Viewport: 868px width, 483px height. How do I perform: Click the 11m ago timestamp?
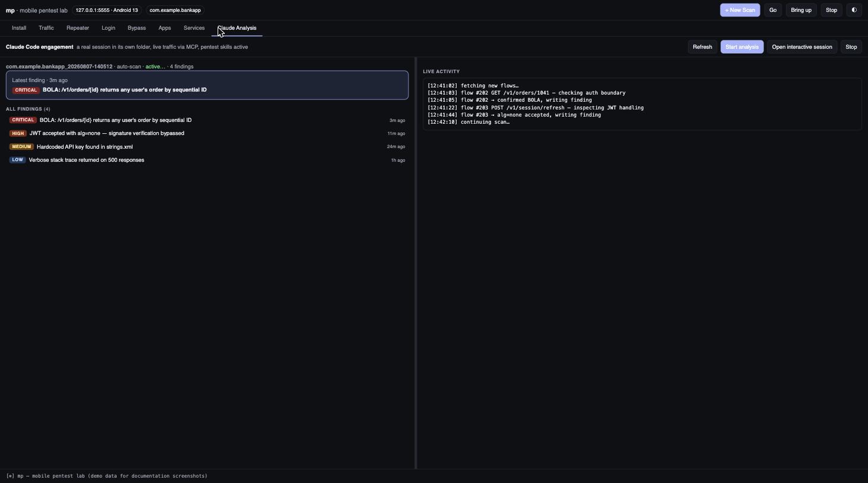click(396, 133)
